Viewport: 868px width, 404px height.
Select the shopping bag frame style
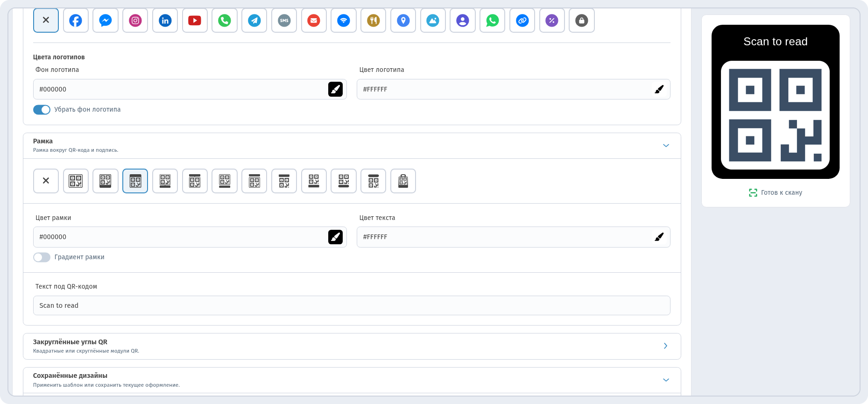[403, 181]
